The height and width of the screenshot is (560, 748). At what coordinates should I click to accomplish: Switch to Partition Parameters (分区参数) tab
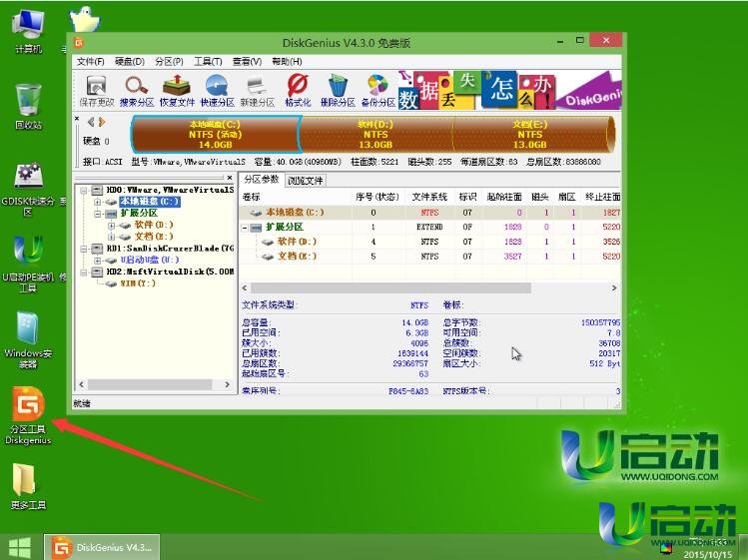pyautogui.click(x=261, y=180)
